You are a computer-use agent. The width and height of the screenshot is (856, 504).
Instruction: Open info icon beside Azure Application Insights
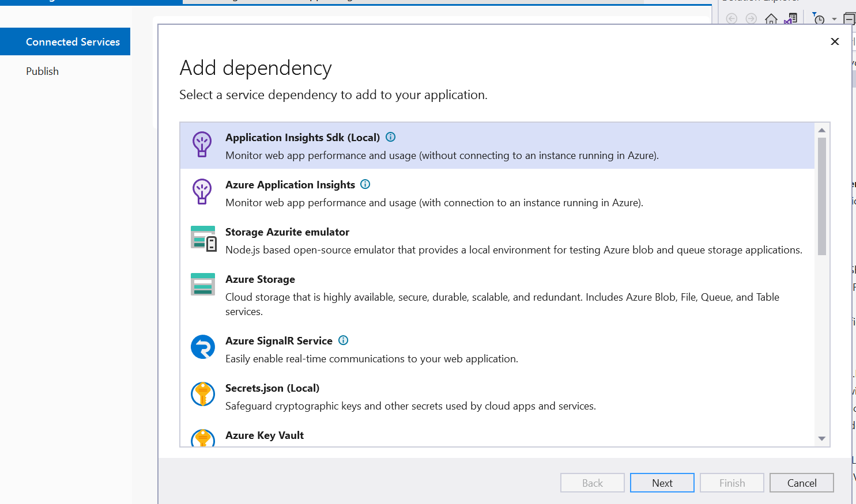(x=365, y=184)
